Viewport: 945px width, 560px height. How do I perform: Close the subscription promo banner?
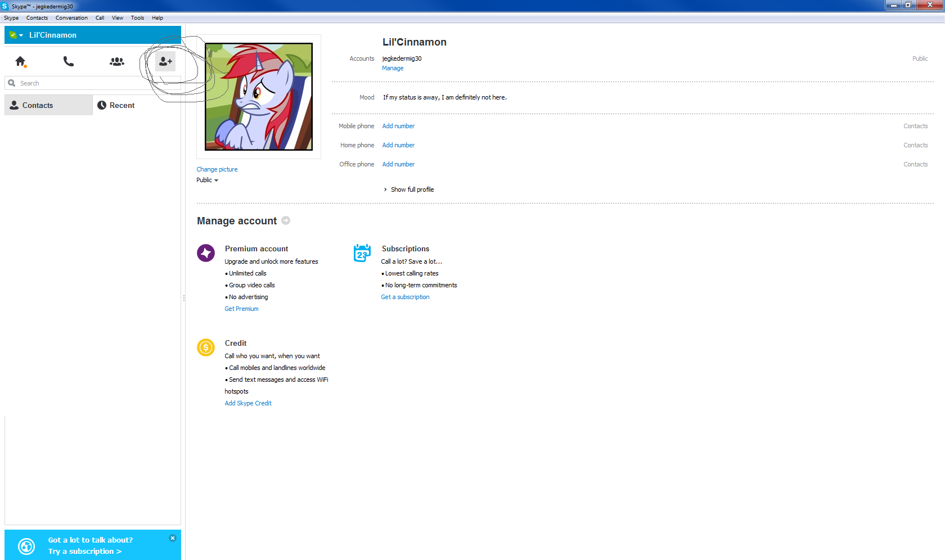click(173, 538)
